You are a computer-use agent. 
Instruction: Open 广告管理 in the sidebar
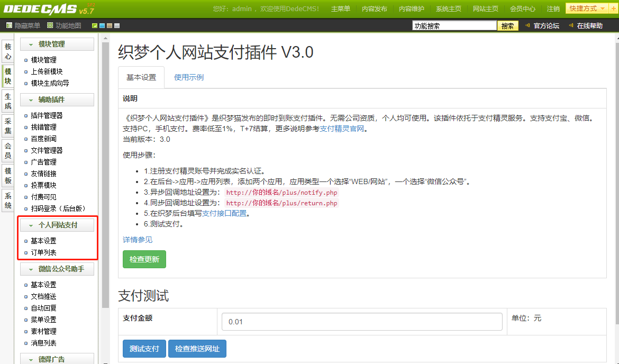44,162
